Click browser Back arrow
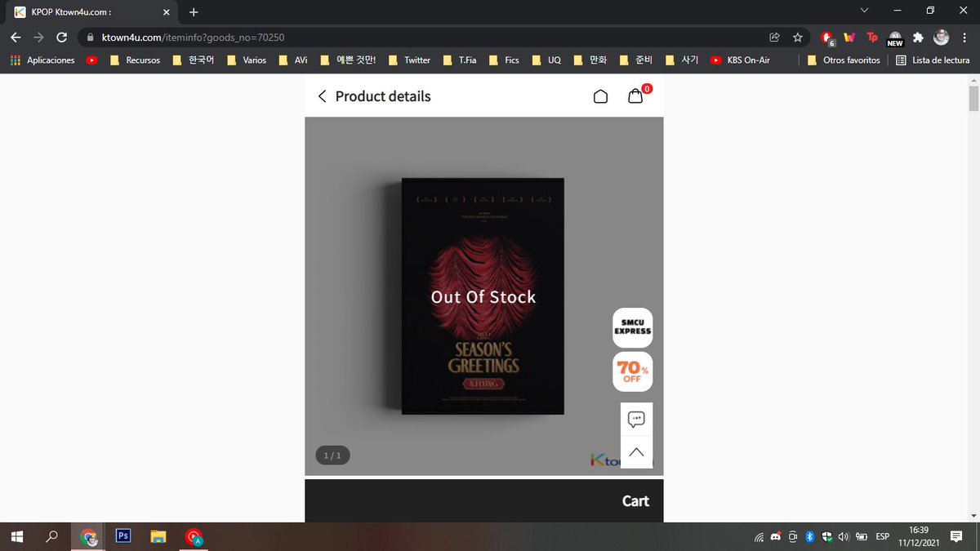Viewport: 980px width, 551px height. tap(16, 38)
